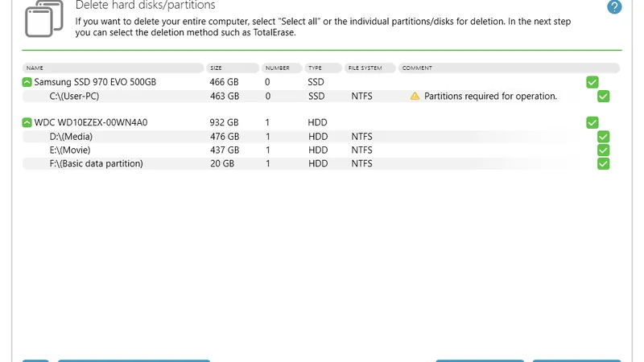Select the TYPE column header
Image resolution: width=644 pixels, height=362 pixels.
(314, 68)
